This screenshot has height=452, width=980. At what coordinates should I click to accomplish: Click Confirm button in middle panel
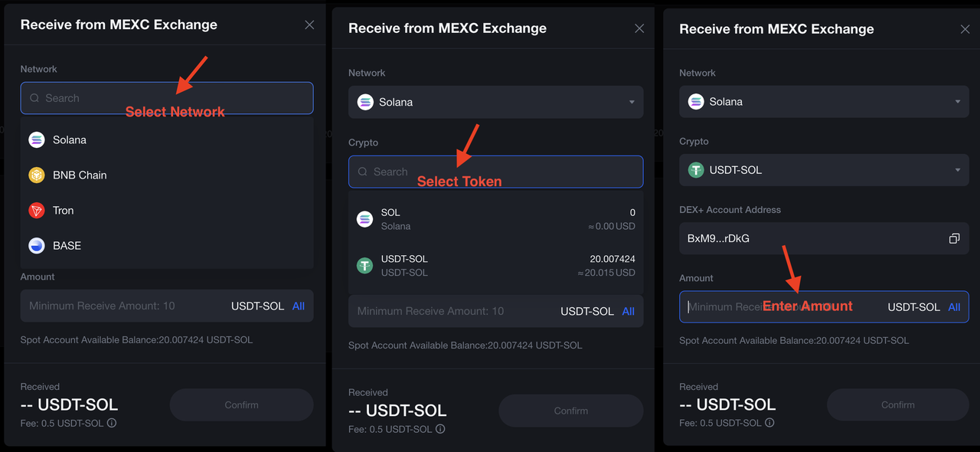pyautogui.click(x=570, y=411)
